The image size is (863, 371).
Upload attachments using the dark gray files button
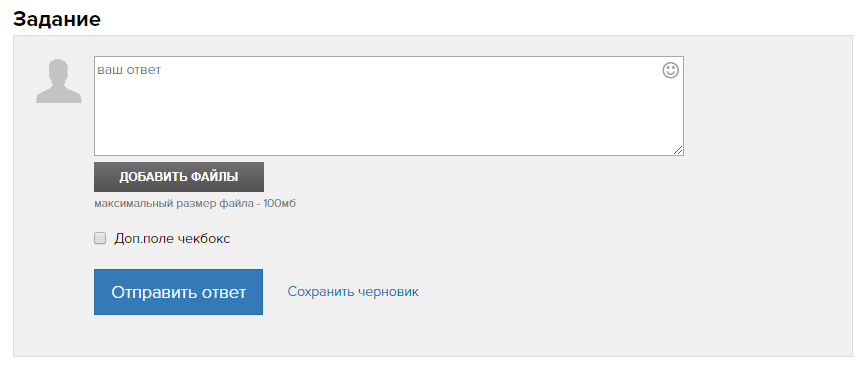point(179,177)
